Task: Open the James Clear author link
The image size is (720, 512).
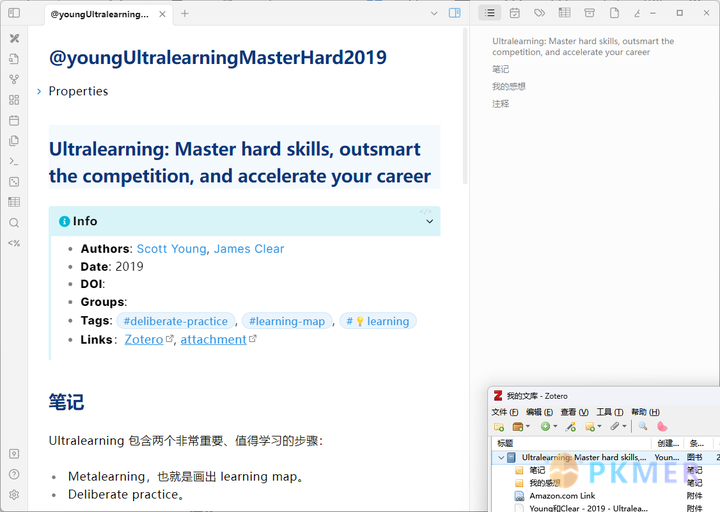Action: [x=249, y=249]
